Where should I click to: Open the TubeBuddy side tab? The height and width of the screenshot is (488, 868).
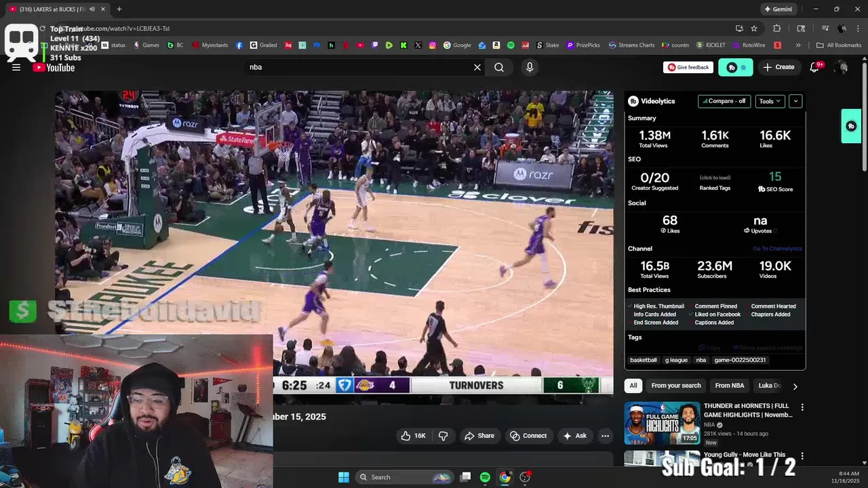tap(851, 126)
